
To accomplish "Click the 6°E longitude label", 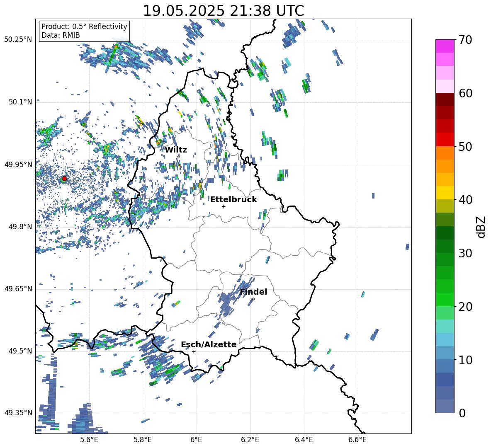I will (x=196, y=440).
